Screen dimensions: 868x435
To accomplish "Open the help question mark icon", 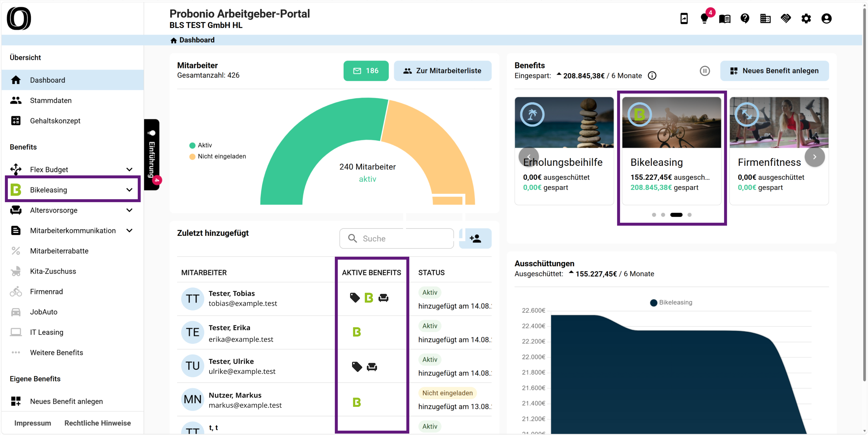I will (x=745, y=18).
